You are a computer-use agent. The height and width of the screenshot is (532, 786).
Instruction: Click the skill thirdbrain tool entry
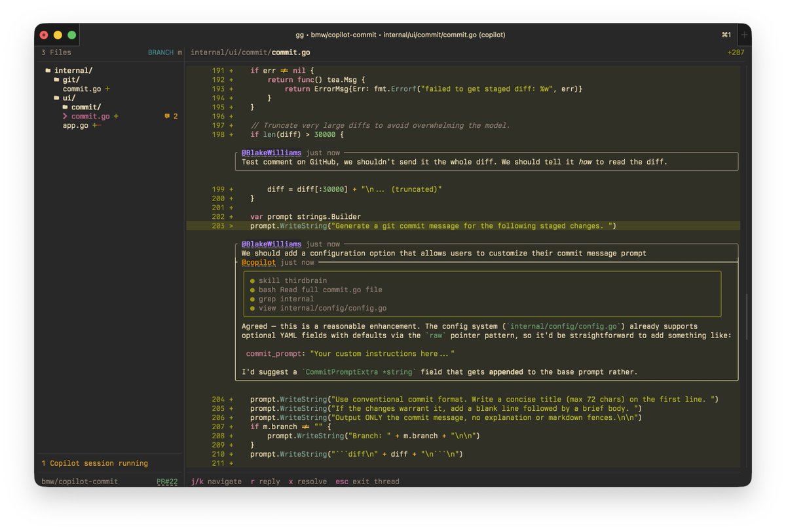point(293,280)
